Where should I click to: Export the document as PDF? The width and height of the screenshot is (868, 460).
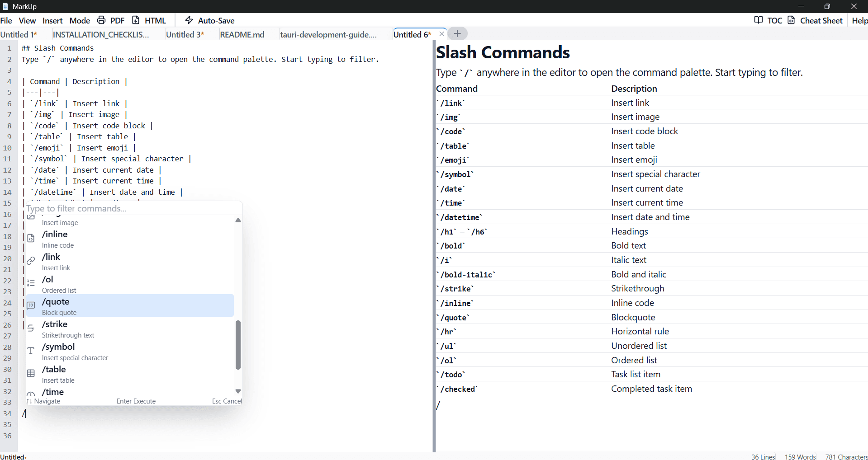[117, 20]
